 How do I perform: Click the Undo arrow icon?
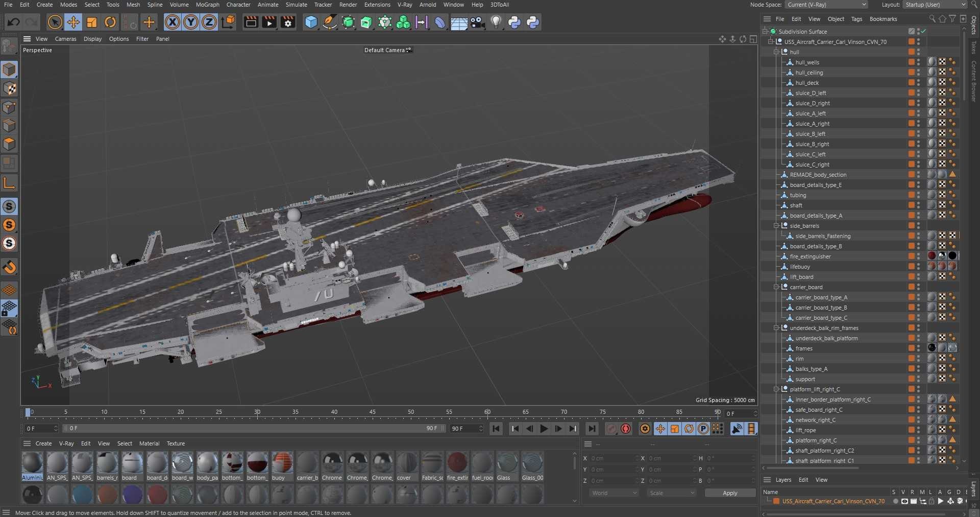click(14, 22)
